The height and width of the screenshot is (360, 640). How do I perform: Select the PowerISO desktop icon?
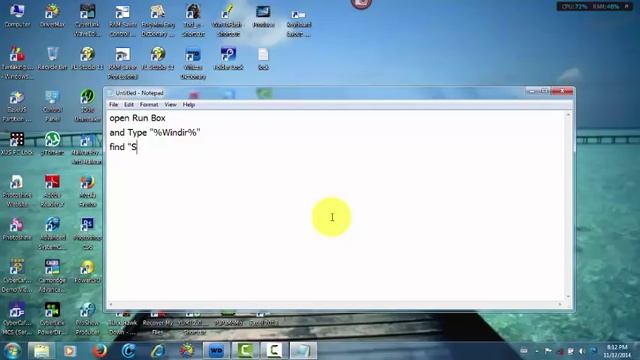[87, 271]
